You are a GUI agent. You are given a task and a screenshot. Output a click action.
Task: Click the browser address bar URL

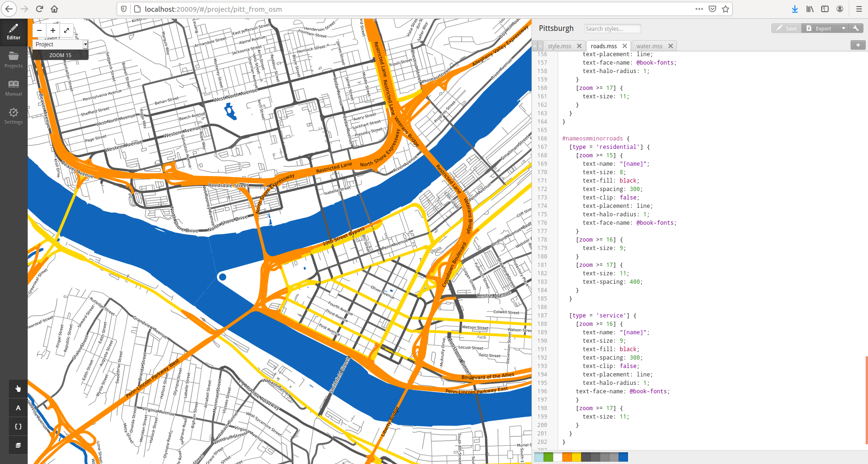pos(213,9)
